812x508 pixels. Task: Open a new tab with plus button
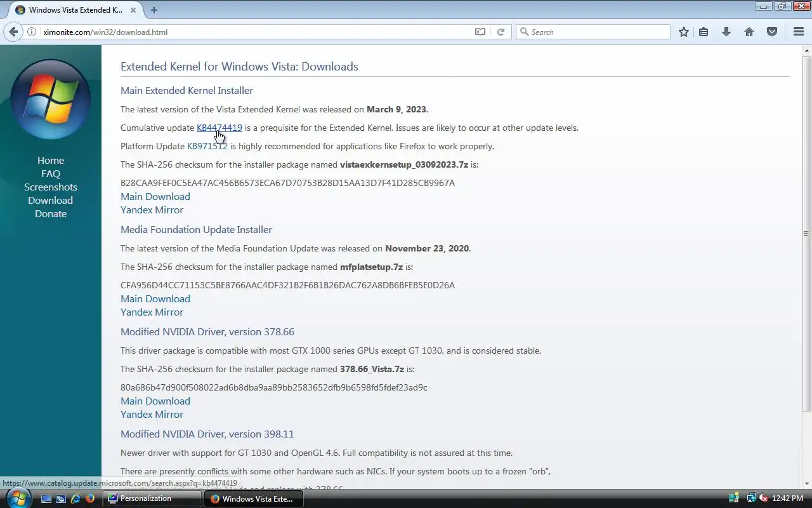(154, 10)
